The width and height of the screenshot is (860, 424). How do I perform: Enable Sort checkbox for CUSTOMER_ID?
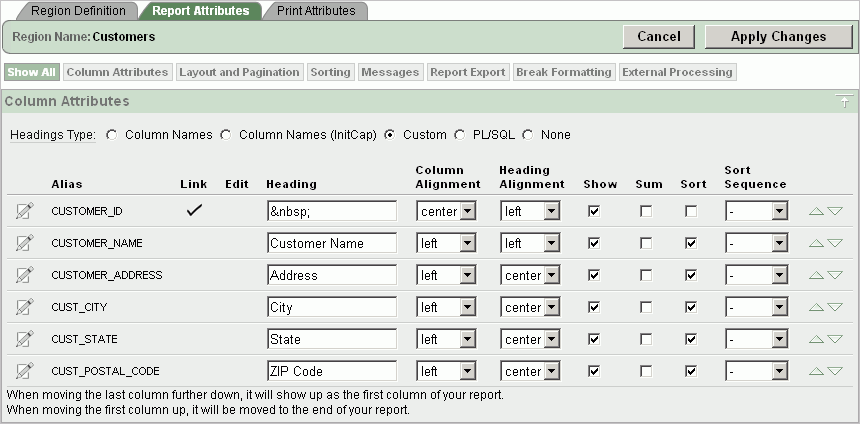coord(692,211)
